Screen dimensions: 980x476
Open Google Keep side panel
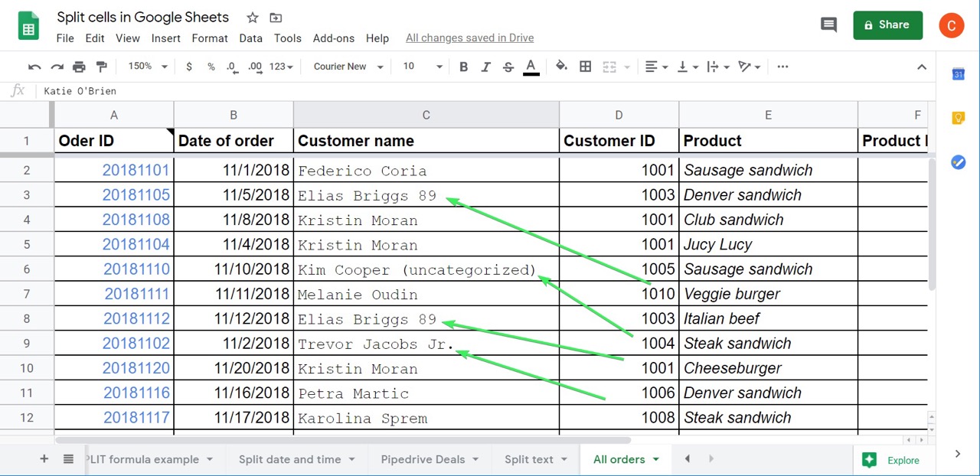(958, 118)
